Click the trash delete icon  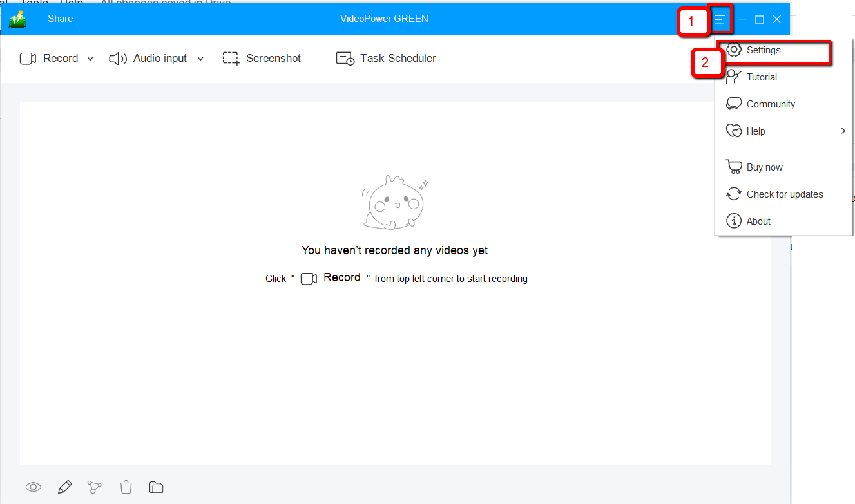(x=126, y=487)
